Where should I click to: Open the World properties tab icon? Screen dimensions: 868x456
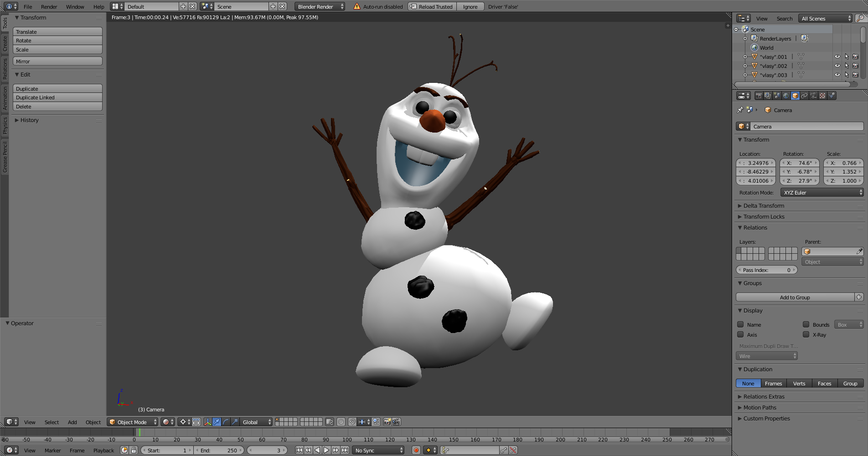(786, 96)
